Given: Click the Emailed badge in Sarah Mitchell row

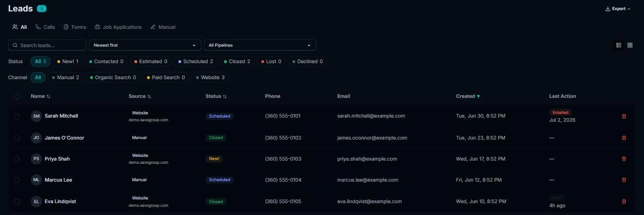Looking at the screenshot, I should tap(560, 113).
